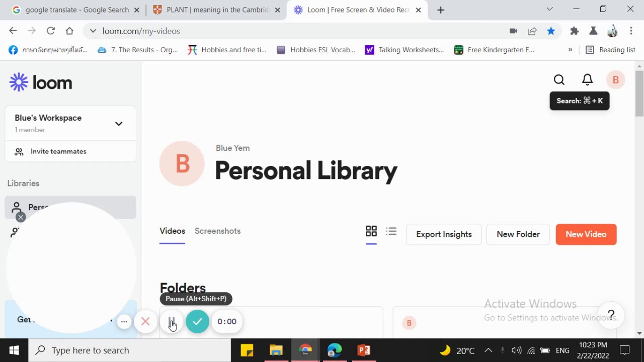Select Personal library in sidebar

point(70,207)
